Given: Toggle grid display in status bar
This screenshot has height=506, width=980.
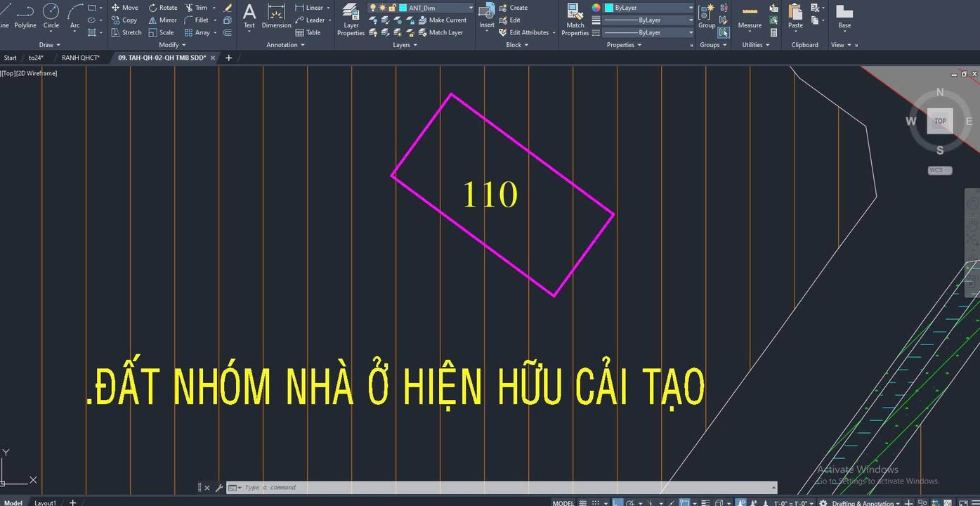Looking at the screenshot, I should [x=583, y=503].
